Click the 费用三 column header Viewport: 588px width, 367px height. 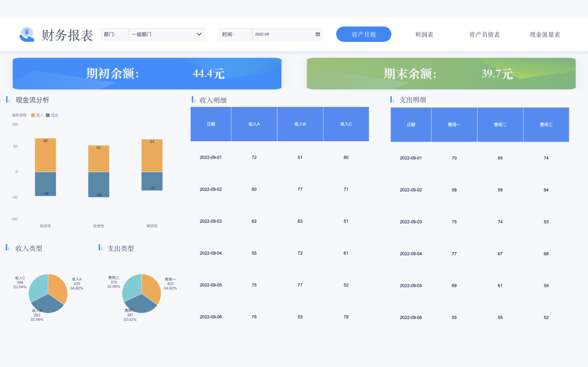coord(546,125)
